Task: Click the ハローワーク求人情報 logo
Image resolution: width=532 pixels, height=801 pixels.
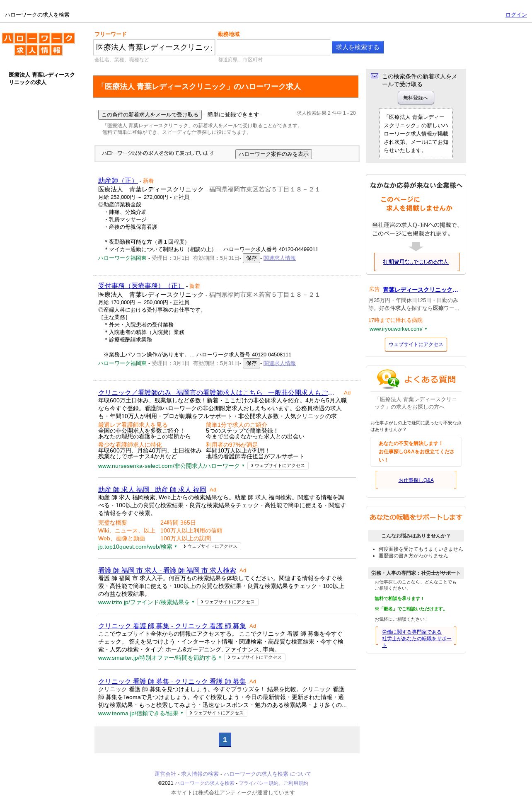Action: tap(38, 44)
